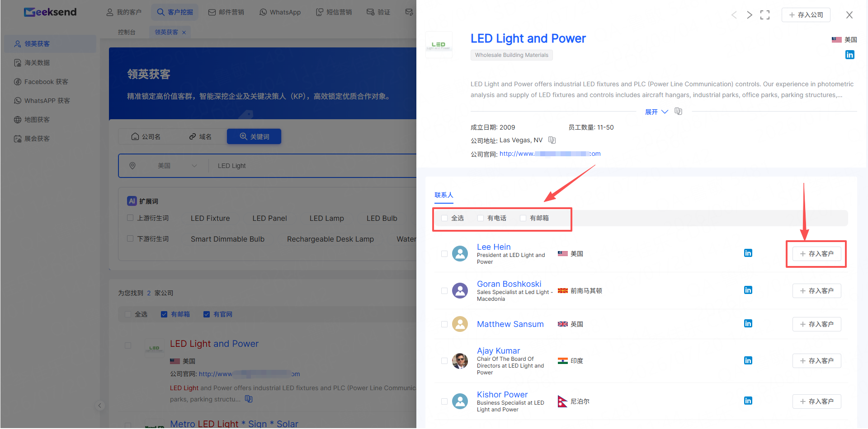Screen dimensions: 868x429
Task: Click 联系人 tab in company panel
Action: pyautogui.click(x=444, y=195)
